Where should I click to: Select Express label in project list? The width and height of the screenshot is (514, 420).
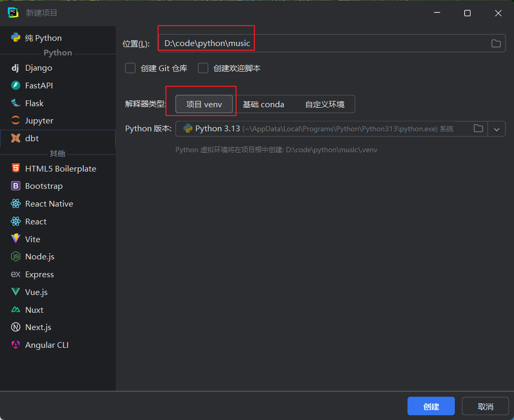click(39, 274)
